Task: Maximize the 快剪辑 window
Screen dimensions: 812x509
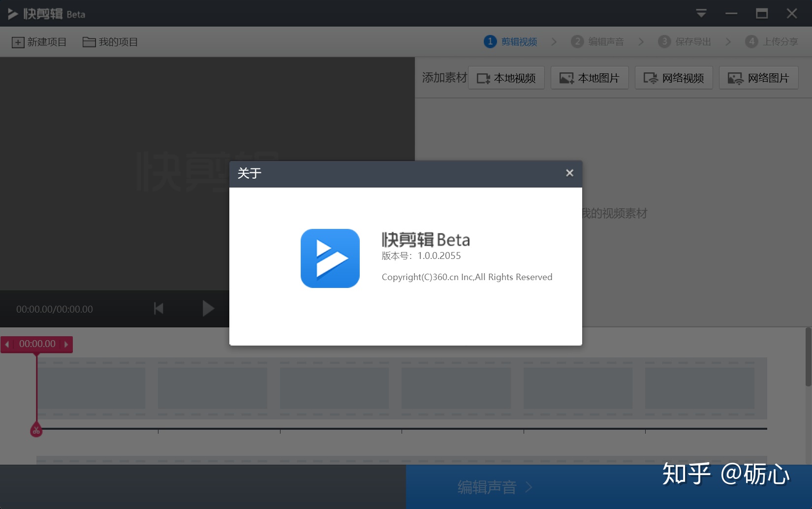Action: point(762,13)
